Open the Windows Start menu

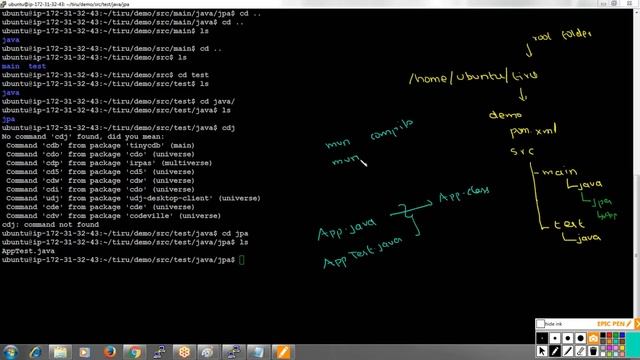pyautogui.click(x=10, y=352)
